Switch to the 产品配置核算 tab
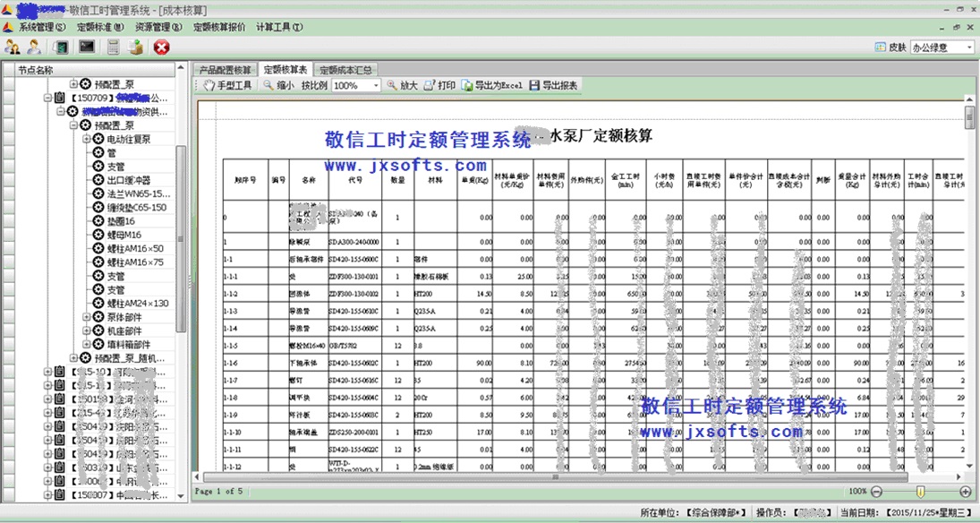This screenshot has width=980, height=523. [225, 70]
